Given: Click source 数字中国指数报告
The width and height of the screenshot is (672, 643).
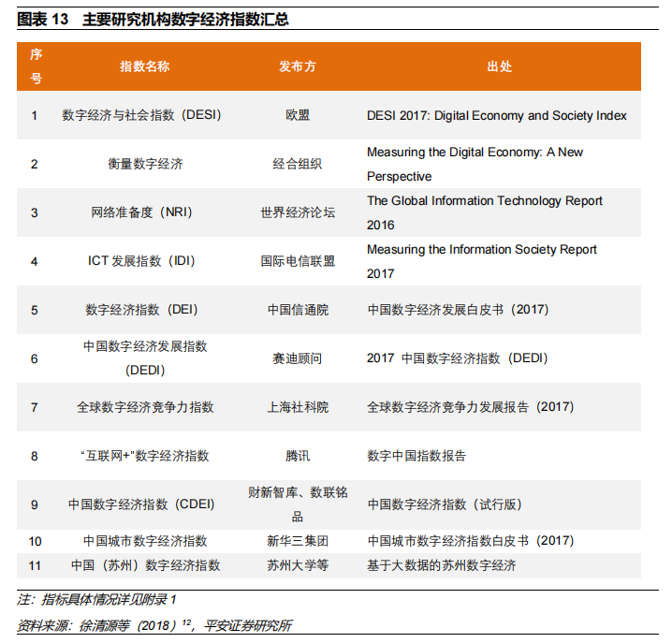Looking at the screenshot, I should (x=416, y=455).
